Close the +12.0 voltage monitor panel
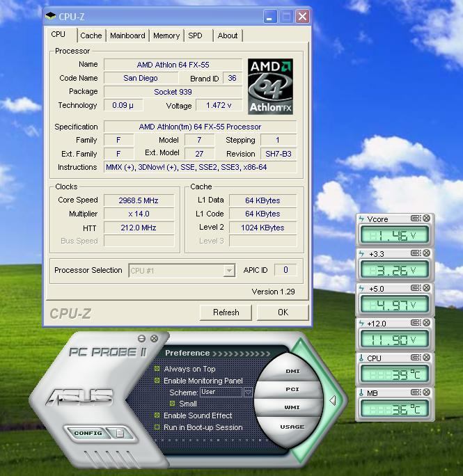The image size is (463, 476). pyautogui.click(x=427, y=322)
